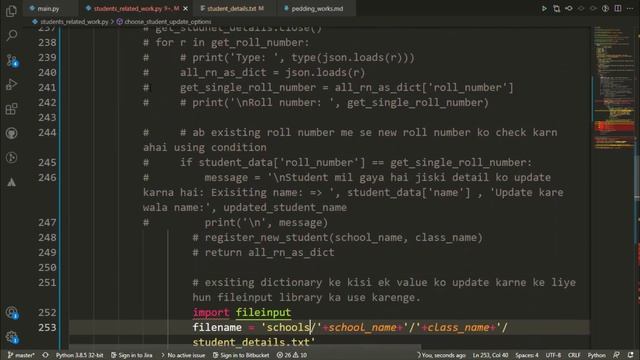The image size is (640, 360).
Task: Click the 'You, seconds ago' blame info
Action: [441, 355]
